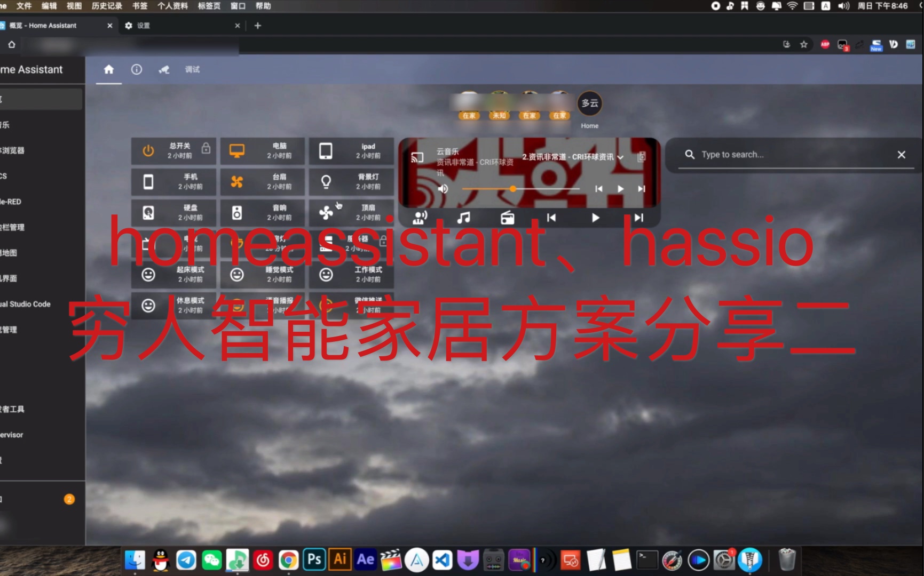This screenshot has width=924, height=576.
Task: Large play button in media card bottom row
Action: [595, 217]
